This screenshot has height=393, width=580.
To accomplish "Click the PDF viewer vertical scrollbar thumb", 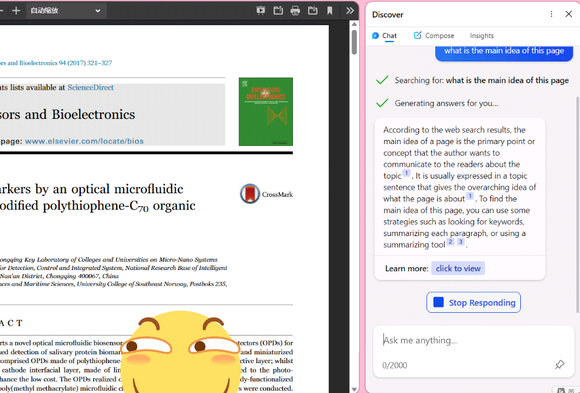I will pyautogui.click(x=354, y=42).
